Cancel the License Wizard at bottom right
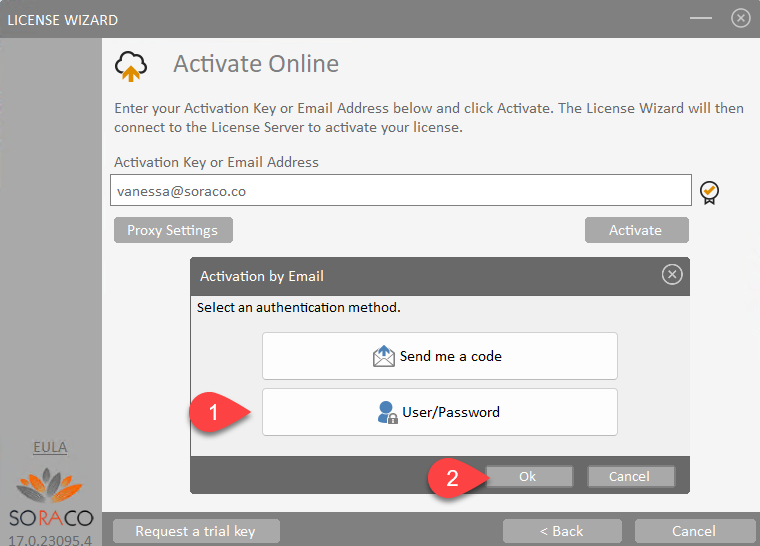 (694, 531)
